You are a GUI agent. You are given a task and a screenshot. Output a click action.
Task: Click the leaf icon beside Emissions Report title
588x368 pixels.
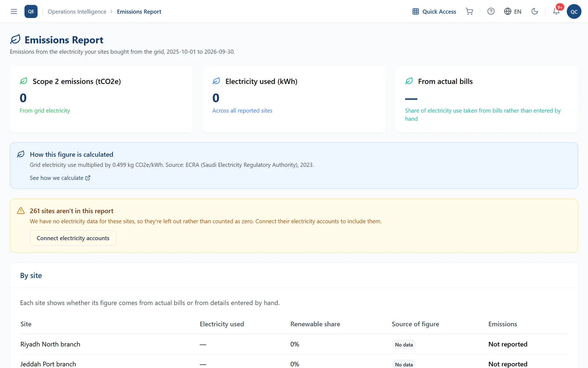tap(15, 39)
